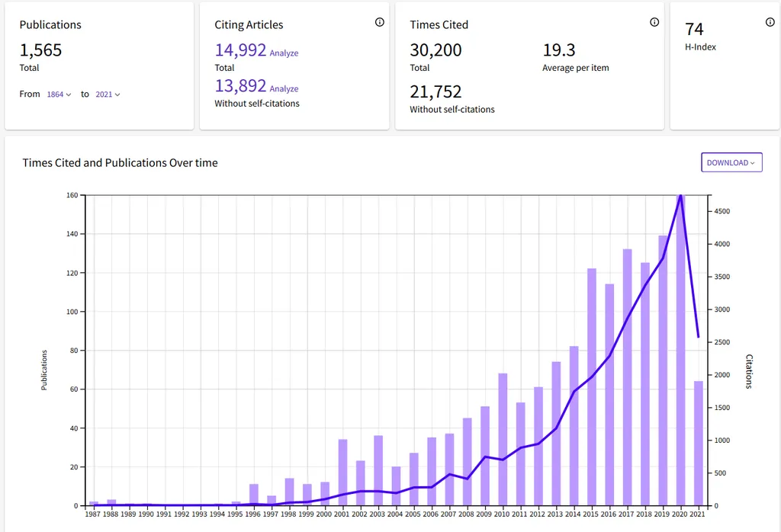Image resolution: width=781 pixels, height=532 pixels.
Task: Select the 2017 publications bar
Action: pos(627,377)
